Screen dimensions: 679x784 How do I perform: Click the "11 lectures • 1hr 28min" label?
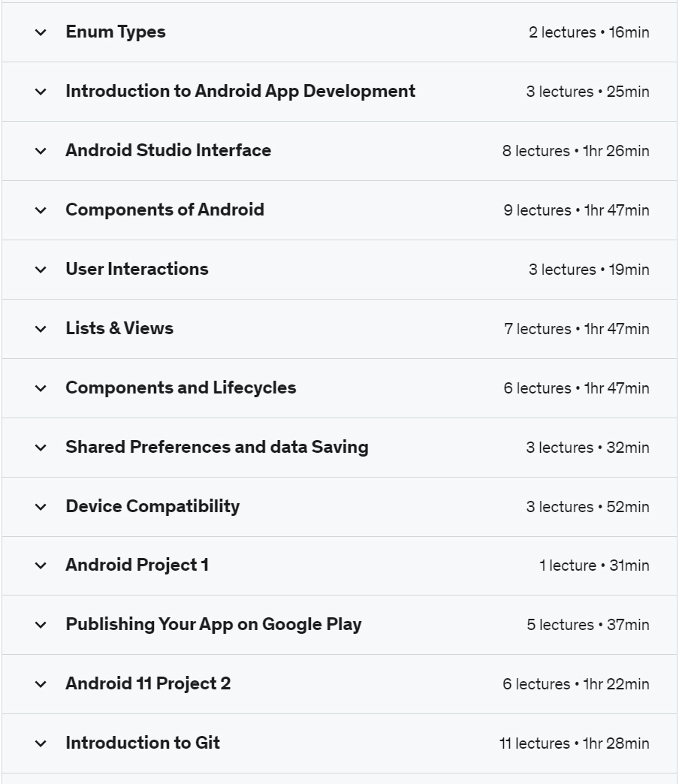click(x=574, y=743)
